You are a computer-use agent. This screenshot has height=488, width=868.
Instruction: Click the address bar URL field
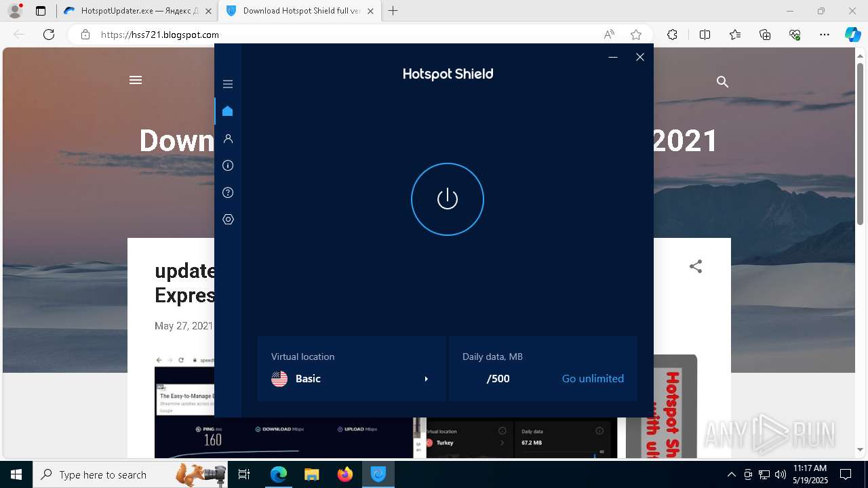[x=346, y=35]
